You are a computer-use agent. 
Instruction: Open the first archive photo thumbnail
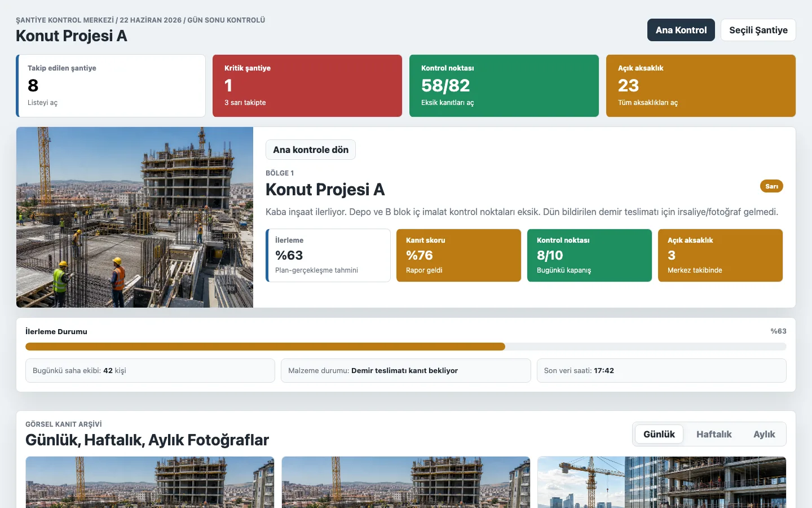pos(150,482)
